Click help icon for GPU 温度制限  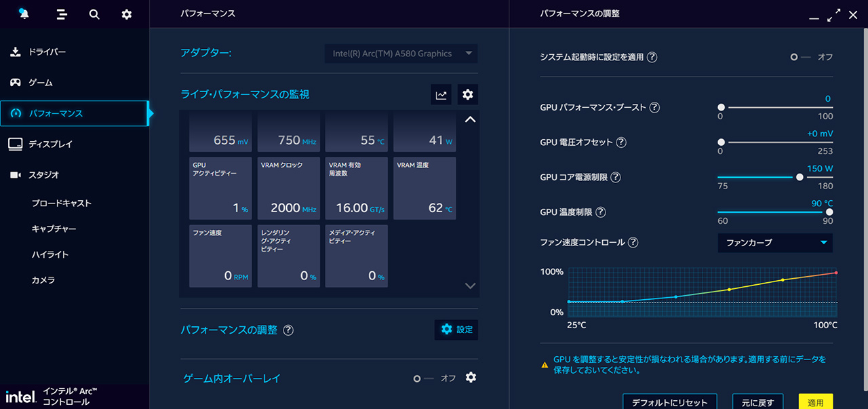(600, 212)
